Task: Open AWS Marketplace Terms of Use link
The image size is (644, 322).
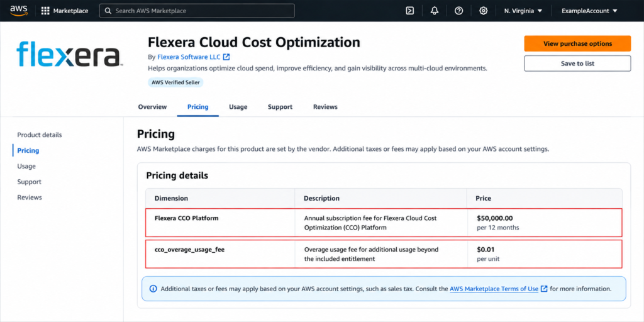Action: pyautogui.click(x=494, y=289)
